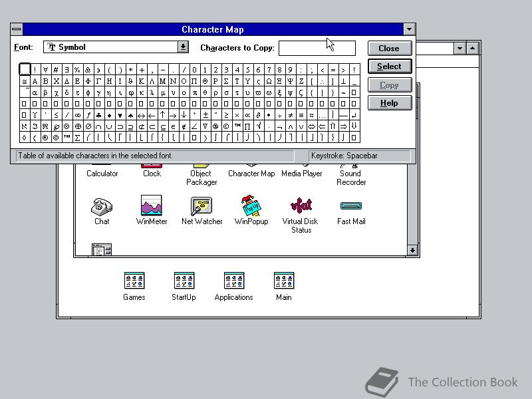
Task: Pick the spade suit character
Action: pos(130,115)
